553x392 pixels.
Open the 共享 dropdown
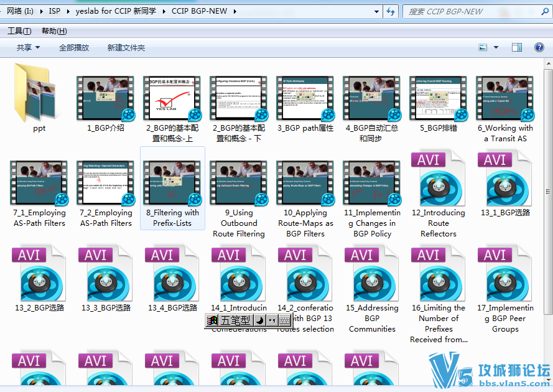[28, 47]
